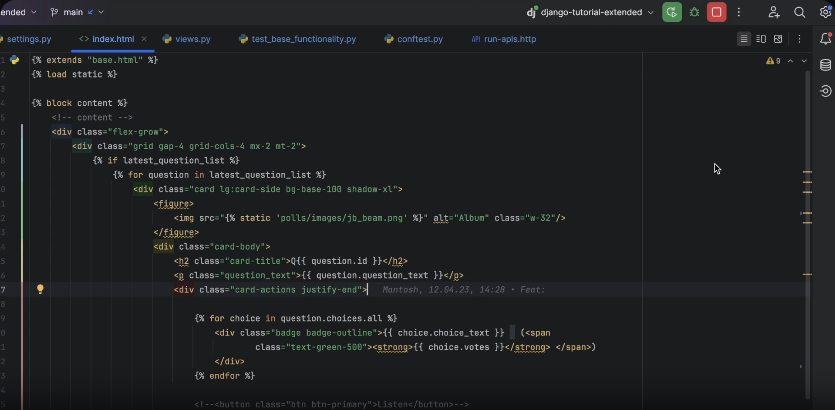The width and height of the screenshot is (835, 410).
Task: Switch to preview-only view mode
Action: click(778, 39)
